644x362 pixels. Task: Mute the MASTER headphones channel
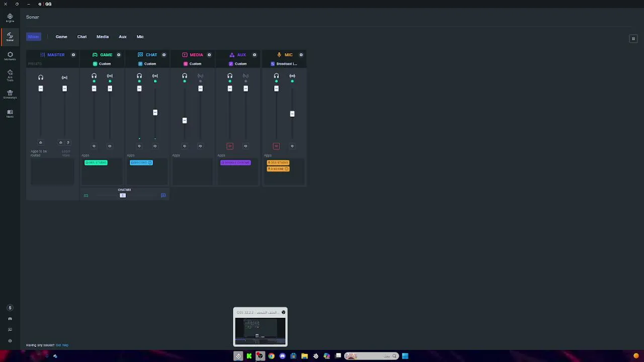coord(41,142)
